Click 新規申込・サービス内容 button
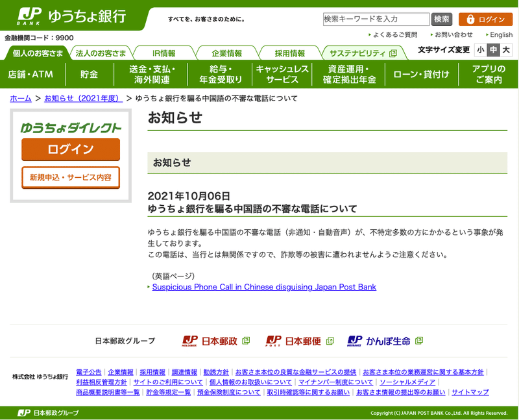The width and height of the screenshot is (519, 420). [71, 177]
